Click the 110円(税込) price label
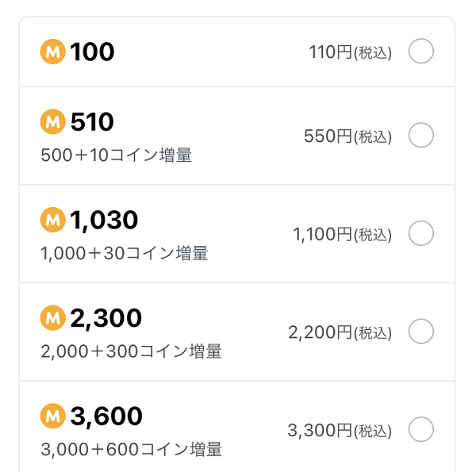 point(351,52)
